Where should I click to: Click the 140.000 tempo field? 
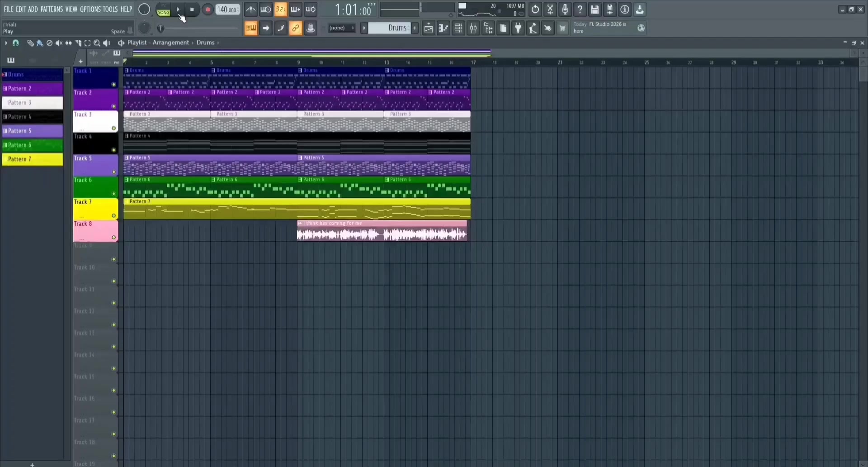[227, 10]
